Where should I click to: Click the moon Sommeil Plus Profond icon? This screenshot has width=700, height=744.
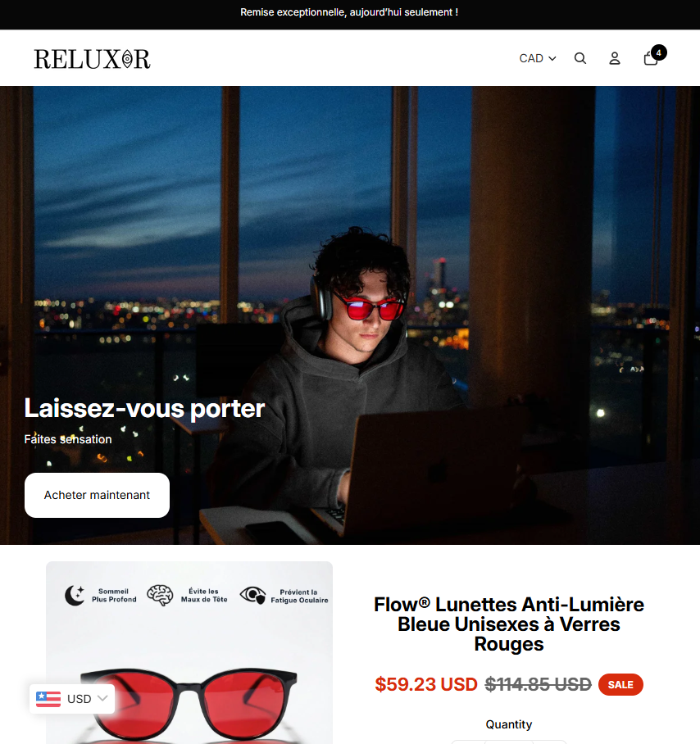pyautogui.click(x=75, y=595)
